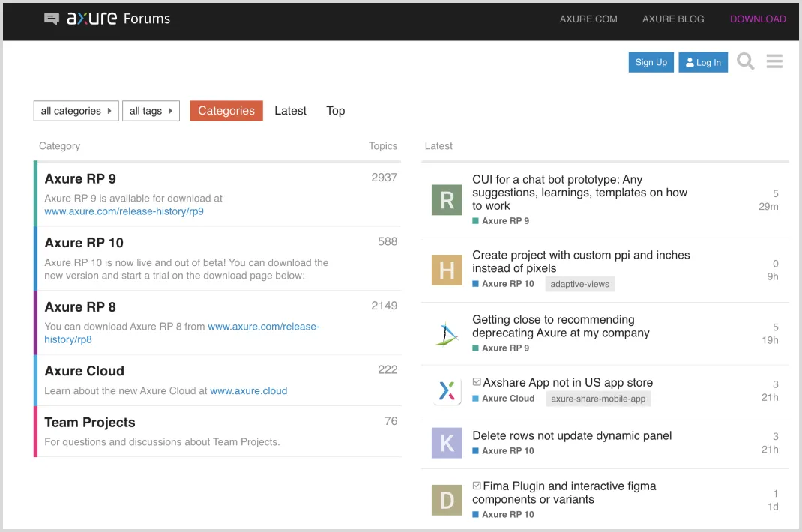The image size is (802, 532).
Task: Switch to the Top tab
Action: point(335,111)
